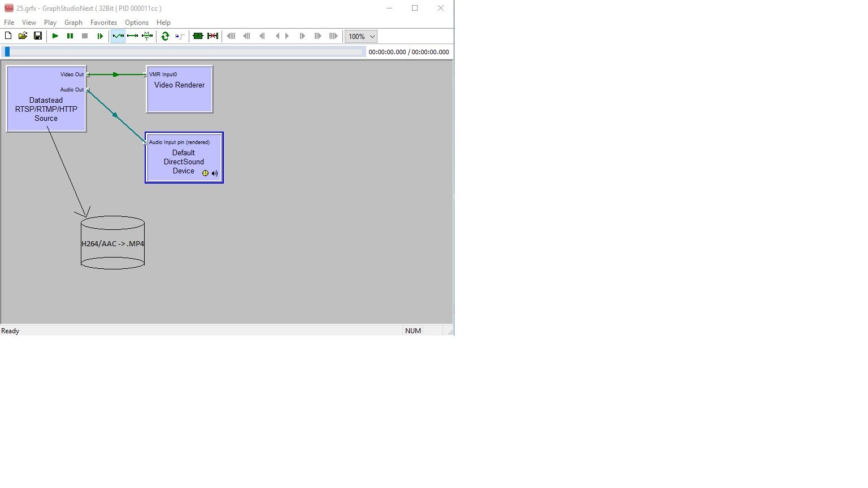868x488 pixels.
Task: Click the seek position slider bar
Action: pos(184,51)
